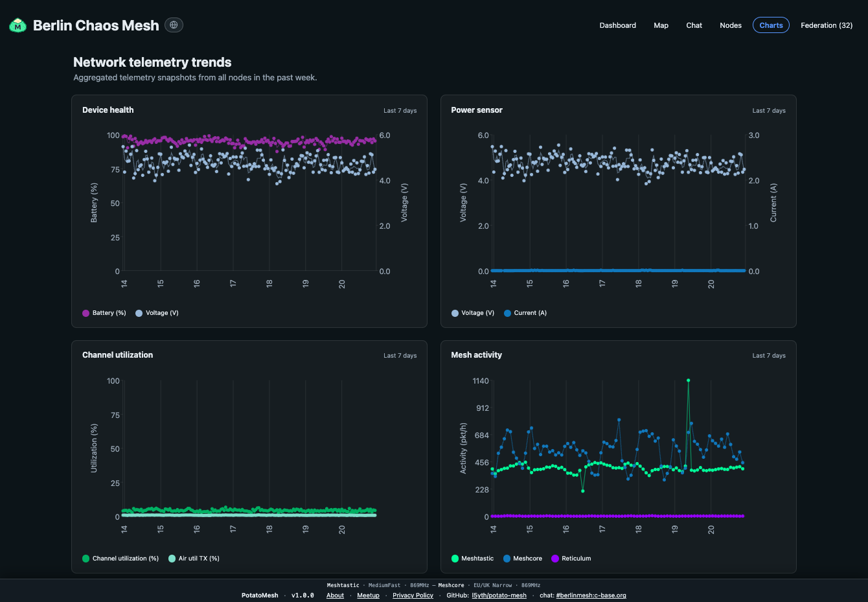
Task: Toggle the Reticulum purple legend dot
Action: point(555,559)
